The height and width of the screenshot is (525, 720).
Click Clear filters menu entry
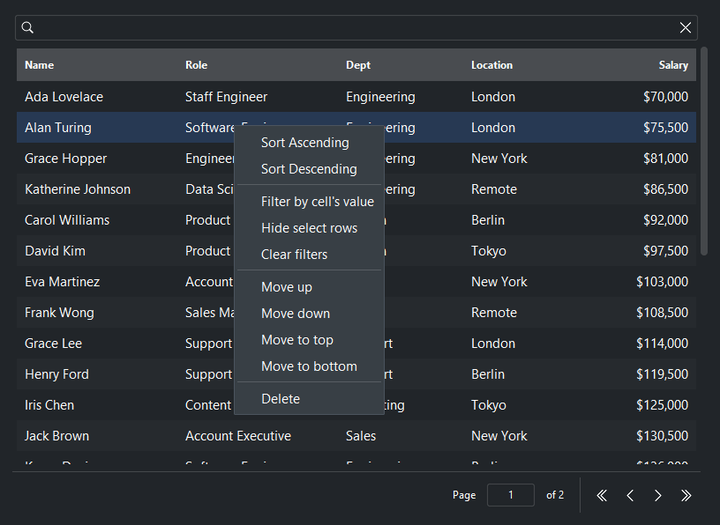309,254
